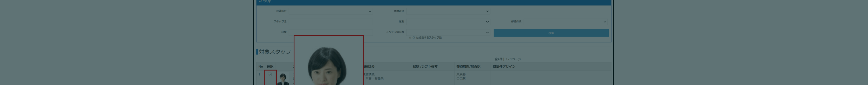
Task: Click the enlarged staff portrait popup
Action: pyautogui.click(x=329, y=60)
